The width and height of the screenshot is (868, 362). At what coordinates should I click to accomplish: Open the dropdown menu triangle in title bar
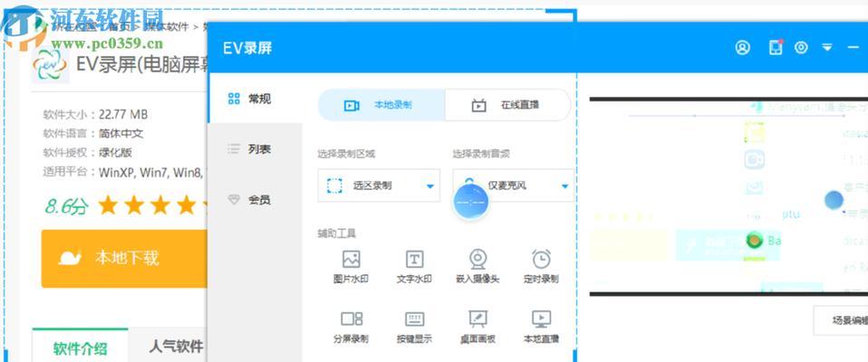coord(827,48)
